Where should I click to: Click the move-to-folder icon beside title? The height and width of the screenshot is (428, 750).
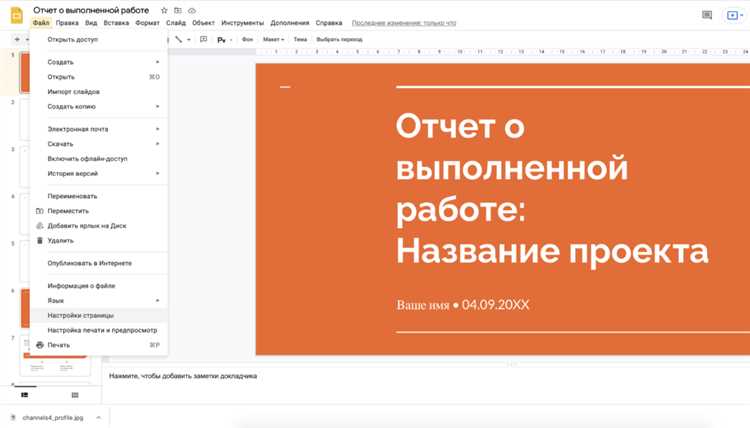pyautogui.click(x=178, y=10)
